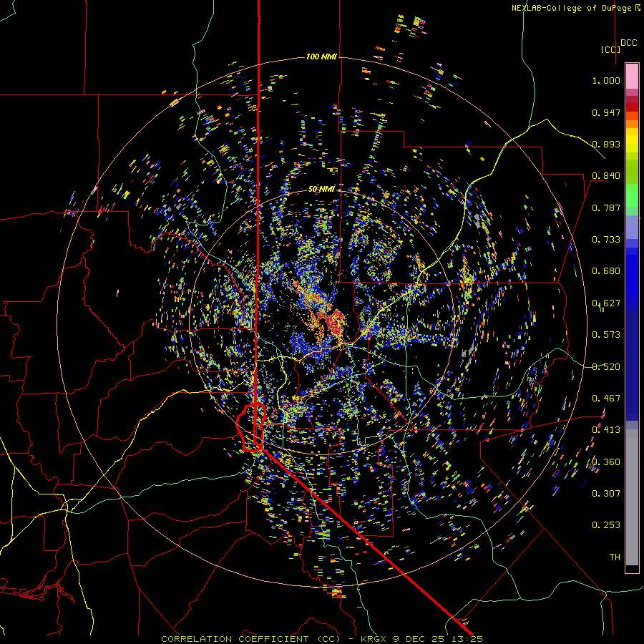Click the 0.627 legend value
Viewport: 644px width, 644px height.
606,303
